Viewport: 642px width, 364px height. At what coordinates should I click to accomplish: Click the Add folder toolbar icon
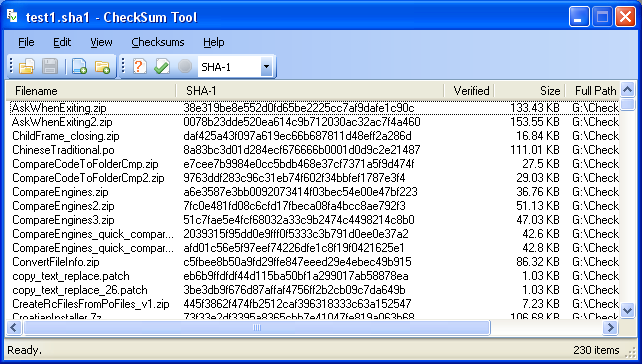coord(102,66)
